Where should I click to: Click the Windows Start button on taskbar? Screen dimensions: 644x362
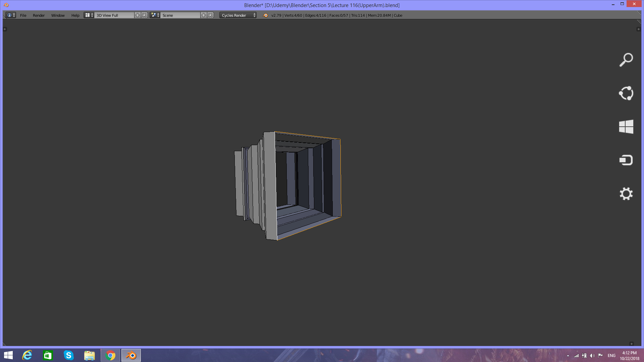click(8, 355)
